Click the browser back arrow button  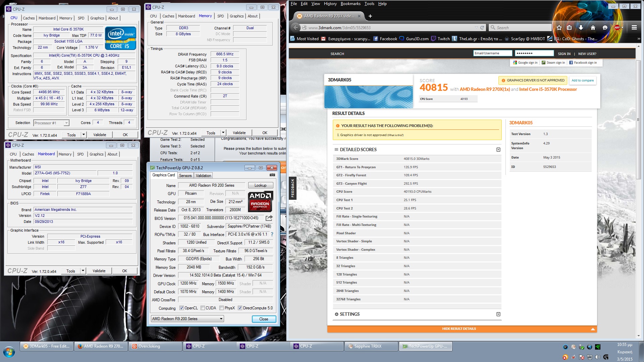point(296,27)
